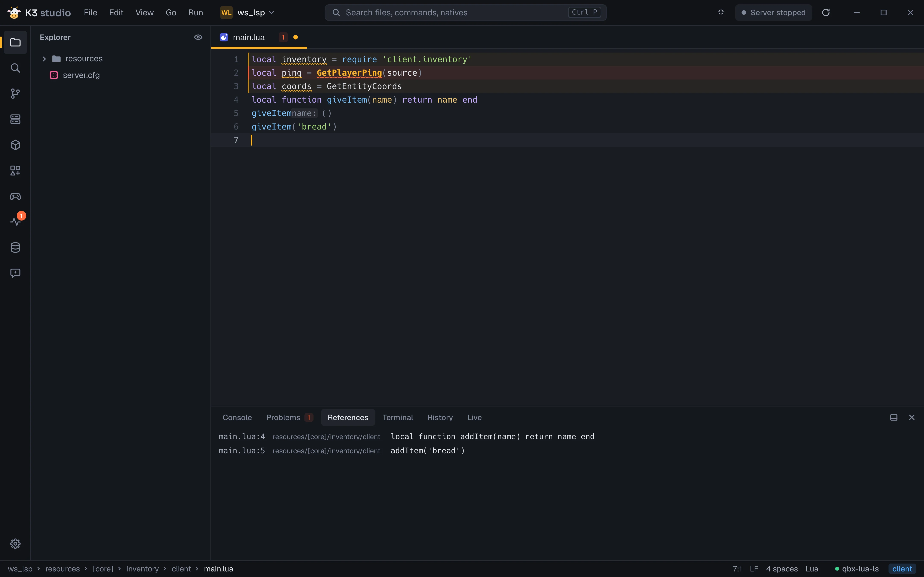Image resolution: width=924 pixels, height=577 pixels.
Task: Click the Server stopped status button
Action: pos(774,13)
